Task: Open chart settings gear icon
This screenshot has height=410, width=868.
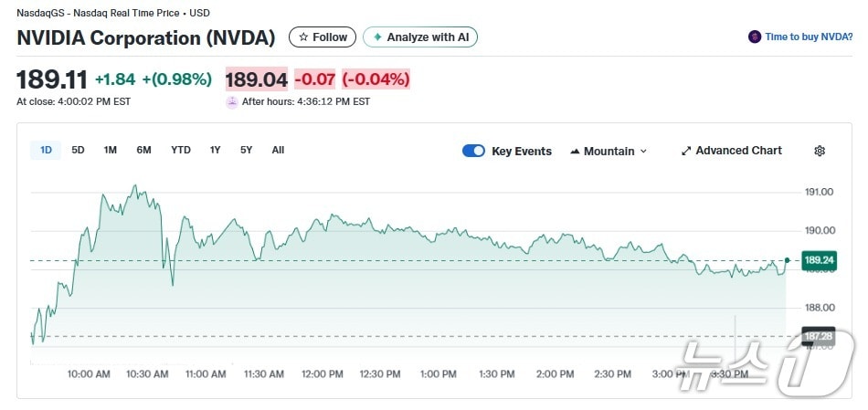Action: pos(820,151)
